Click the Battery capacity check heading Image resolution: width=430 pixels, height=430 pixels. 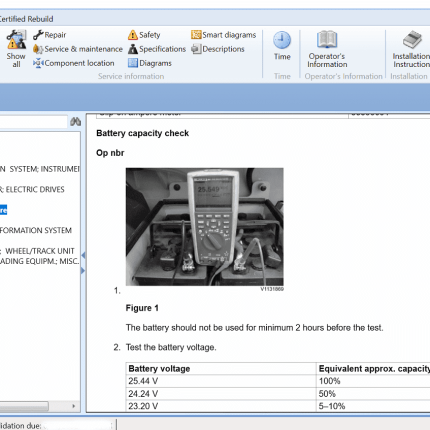[x=143, y=133]
